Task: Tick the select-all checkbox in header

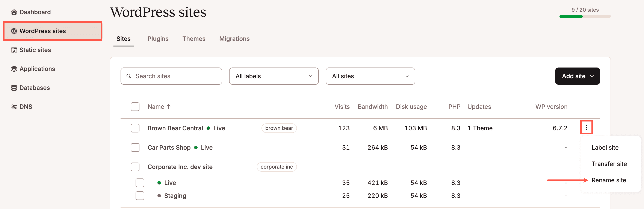Action: pyautogui.click(x=135, y=106)
